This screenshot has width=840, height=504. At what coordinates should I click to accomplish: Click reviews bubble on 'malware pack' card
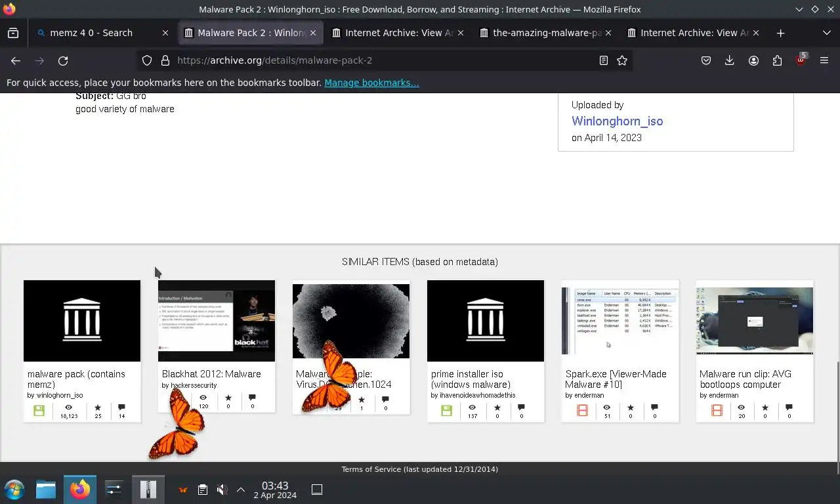(122, 408)
